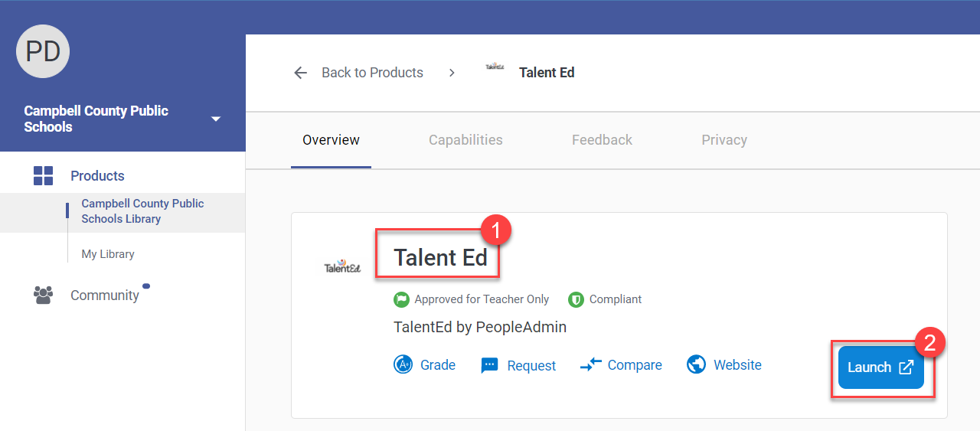Switch to the Capabilities tab
The width and height of the screenshot is (980, 431).
click(465, 140)
